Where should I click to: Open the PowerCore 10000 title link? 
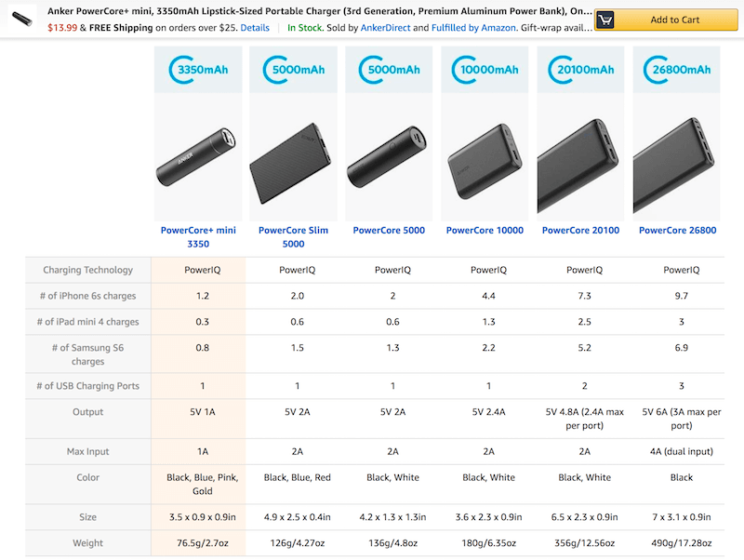click(x=485, y=231)
